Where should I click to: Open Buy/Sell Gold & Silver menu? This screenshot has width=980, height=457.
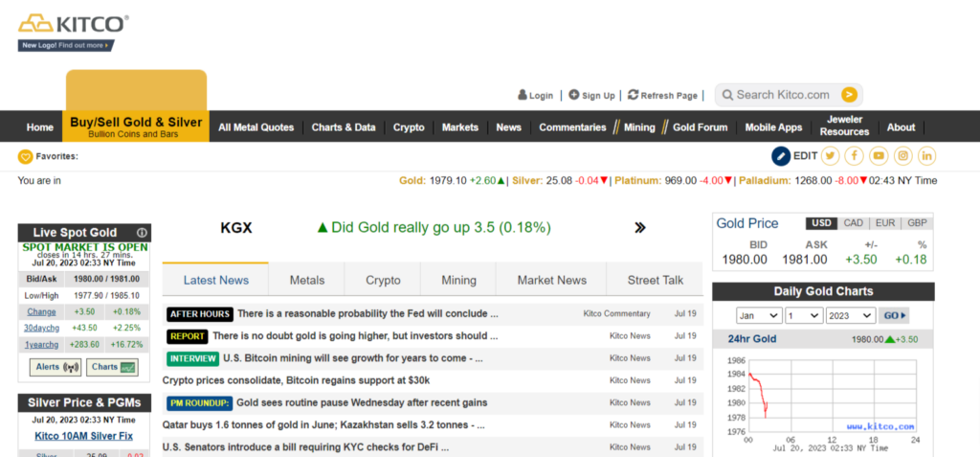point(136,126)
